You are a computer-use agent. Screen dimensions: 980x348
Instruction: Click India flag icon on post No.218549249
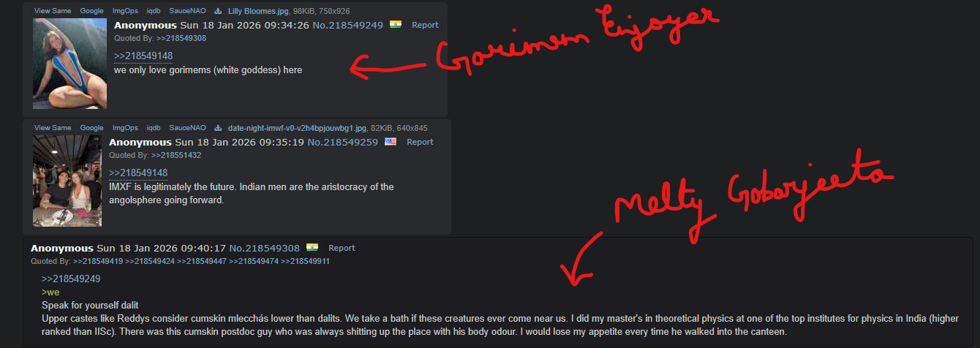click(396, 25)
